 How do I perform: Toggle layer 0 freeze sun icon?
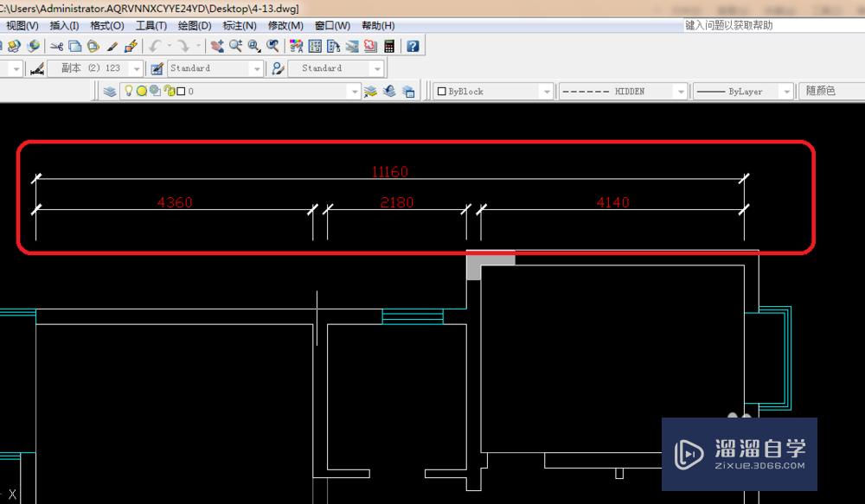(x=142, y=91)
